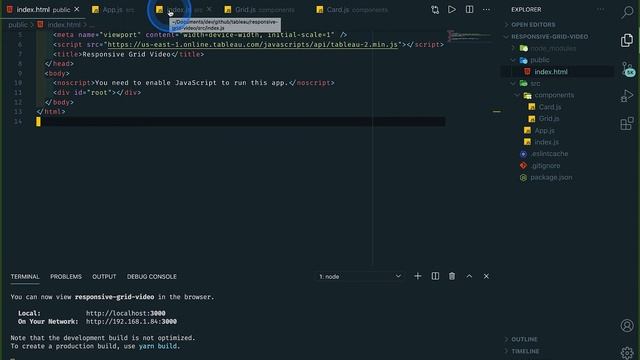
Task: Maximize the panel with up chevron
Action: pyautogui.click(x=469, y=276)
